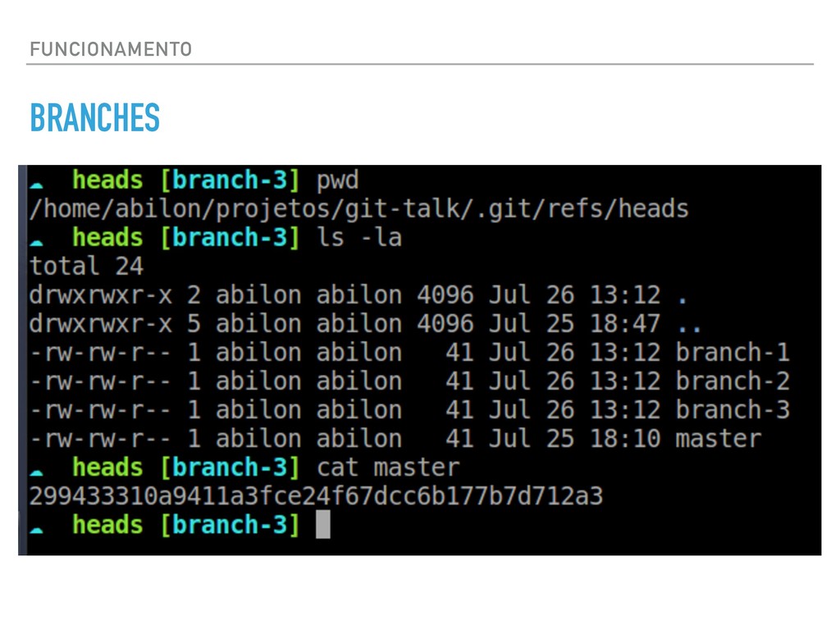This screenshot has width=840, height=630.
Task: Click the 'cat master' command
Action: 388,468
